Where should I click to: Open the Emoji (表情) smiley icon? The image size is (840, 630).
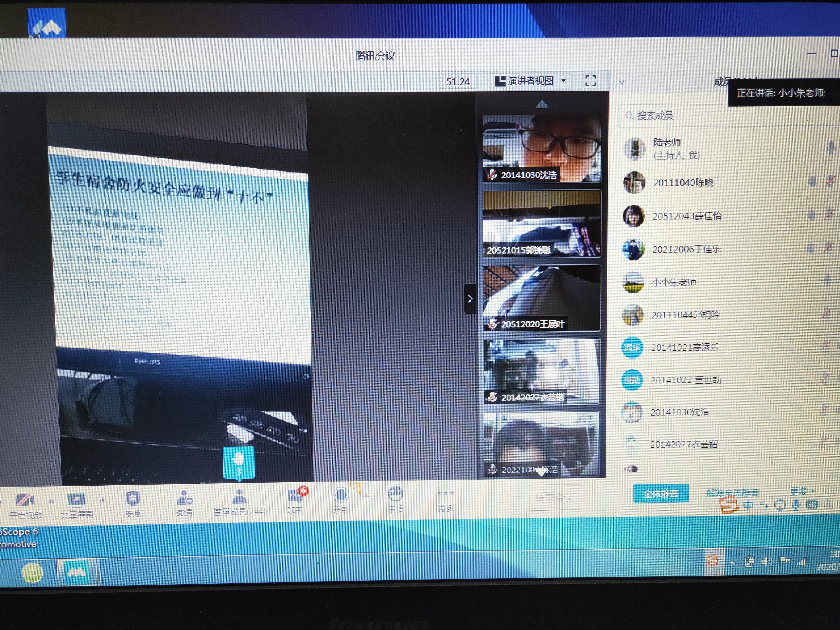click(x=395, y=494)
